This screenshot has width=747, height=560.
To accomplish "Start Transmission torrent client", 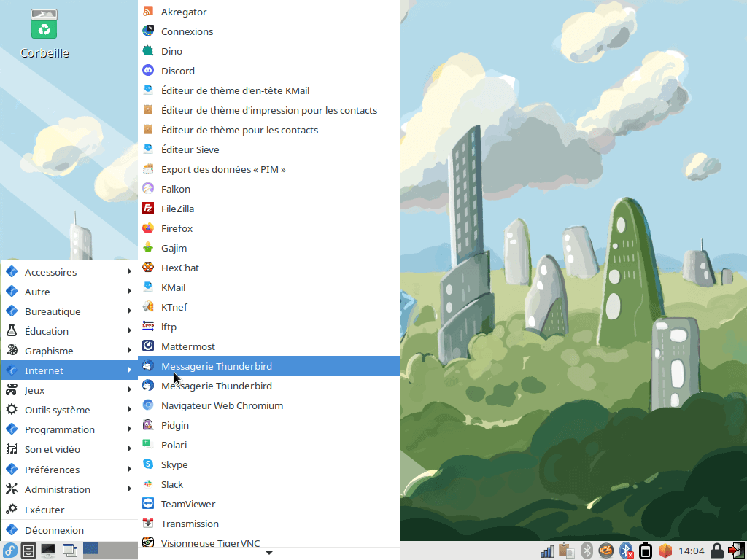I will pyautogui.click(x=269, y=524).
